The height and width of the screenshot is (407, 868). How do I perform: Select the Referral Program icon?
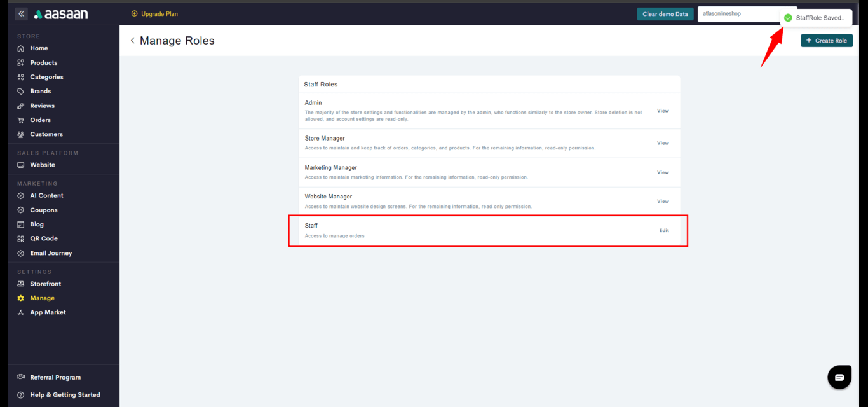point(21,377)
